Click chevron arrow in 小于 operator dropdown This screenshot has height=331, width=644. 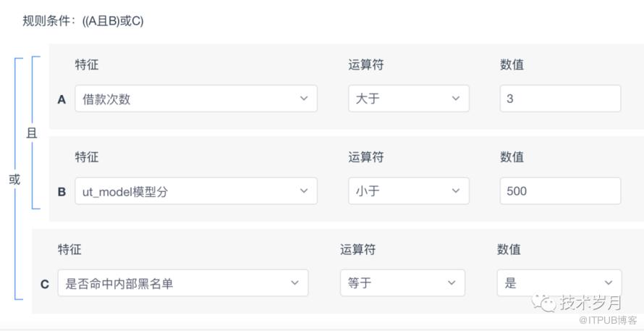tap(455, 191)
